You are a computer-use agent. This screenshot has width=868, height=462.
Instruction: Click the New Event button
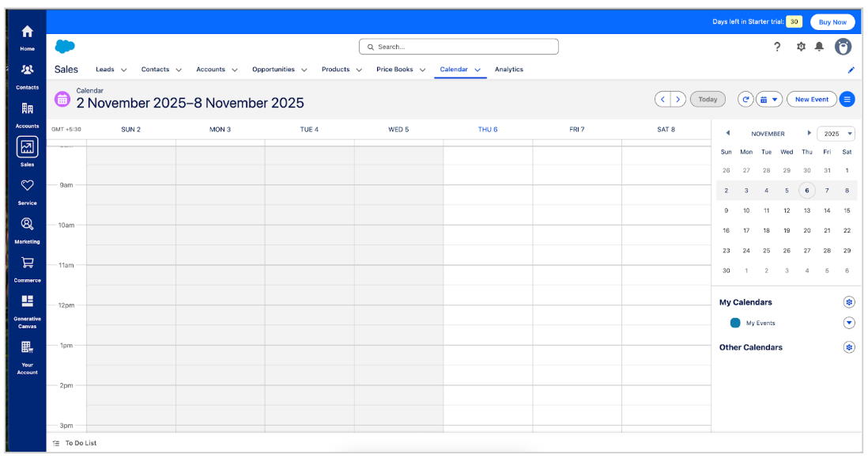[x=811, y=99]
